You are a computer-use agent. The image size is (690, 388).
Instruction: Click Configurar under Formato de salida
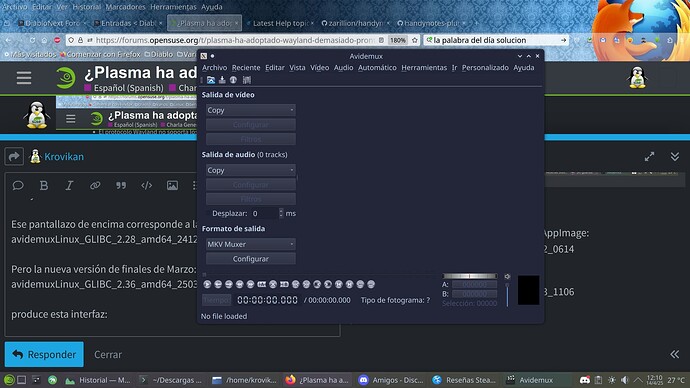[250, 259]
